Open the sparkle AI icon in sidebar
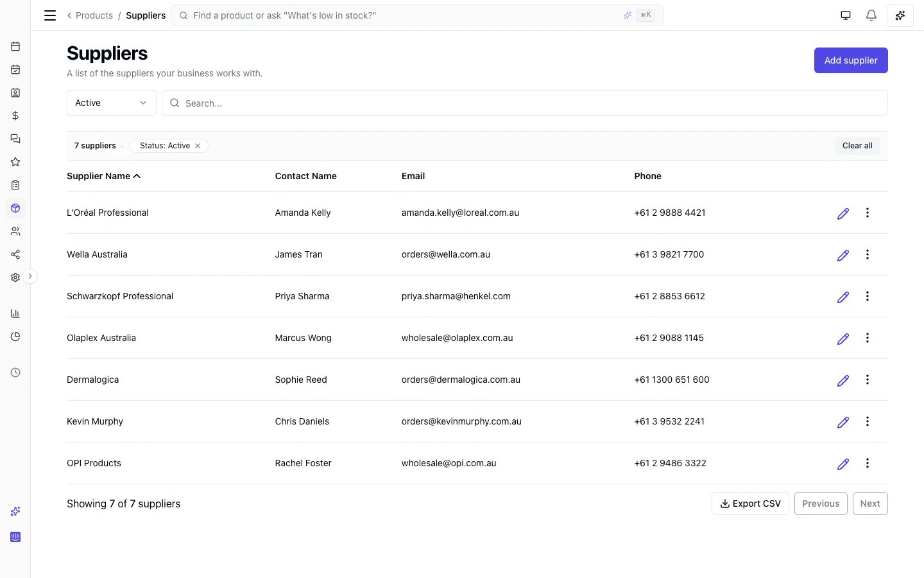The height and width of the screenshot is (578, 924). (x=15, y=511)
